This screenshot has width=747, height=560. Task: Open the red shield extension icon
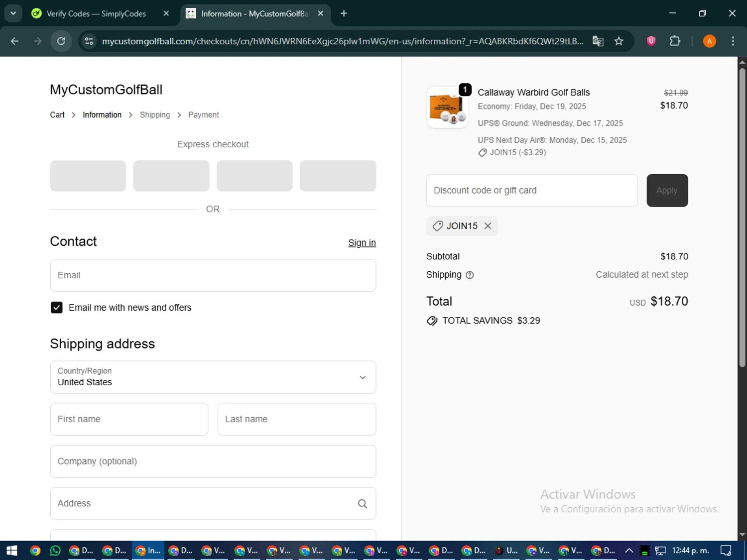coord(651,41)
